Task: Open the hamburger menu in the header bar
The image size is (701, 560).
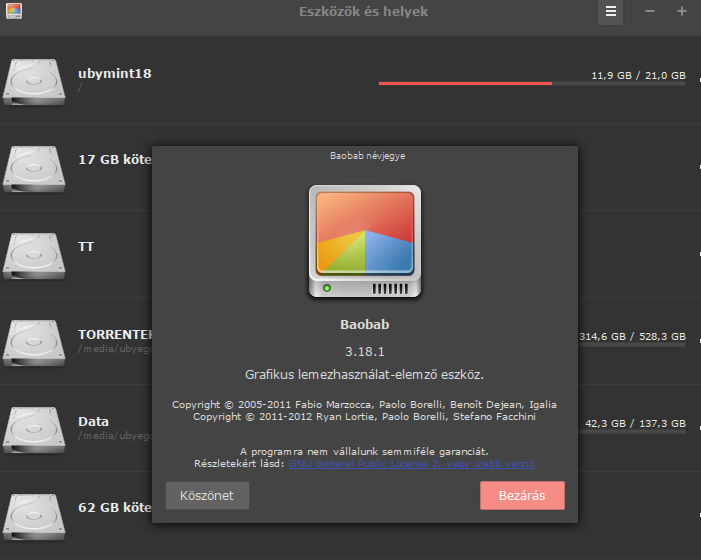Action: (610, 12)
